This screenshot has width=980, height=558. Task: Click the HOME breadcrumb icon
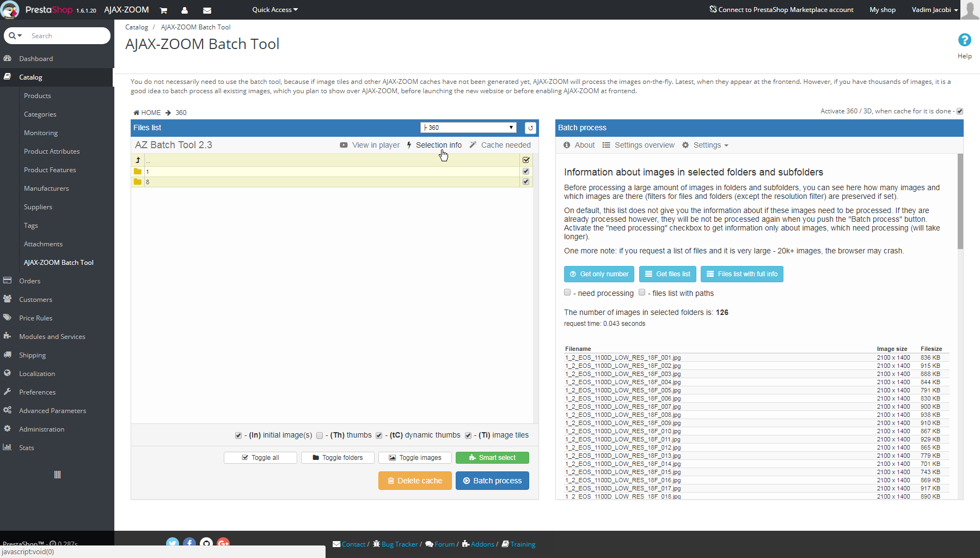136,113
